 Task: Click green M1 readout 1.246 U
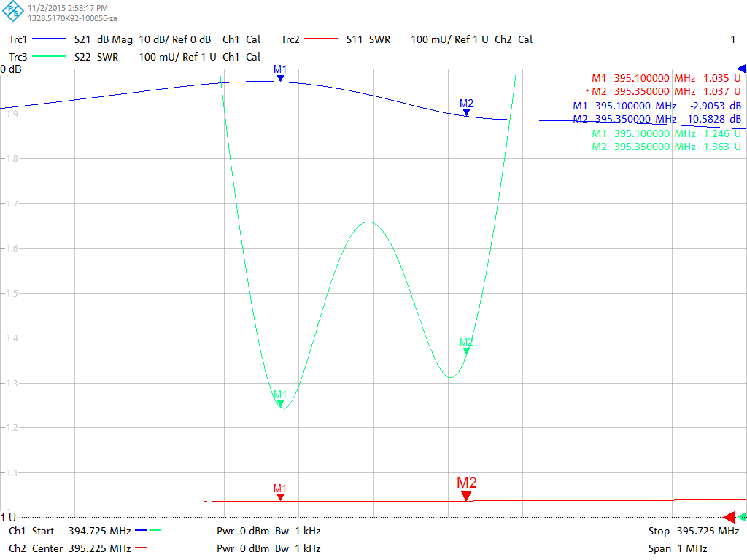point(666,134)
